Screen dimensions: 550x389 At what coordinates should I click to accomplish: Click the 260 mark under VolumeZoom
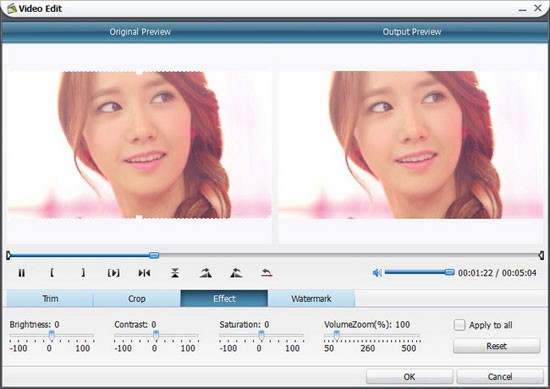(368, 348)
